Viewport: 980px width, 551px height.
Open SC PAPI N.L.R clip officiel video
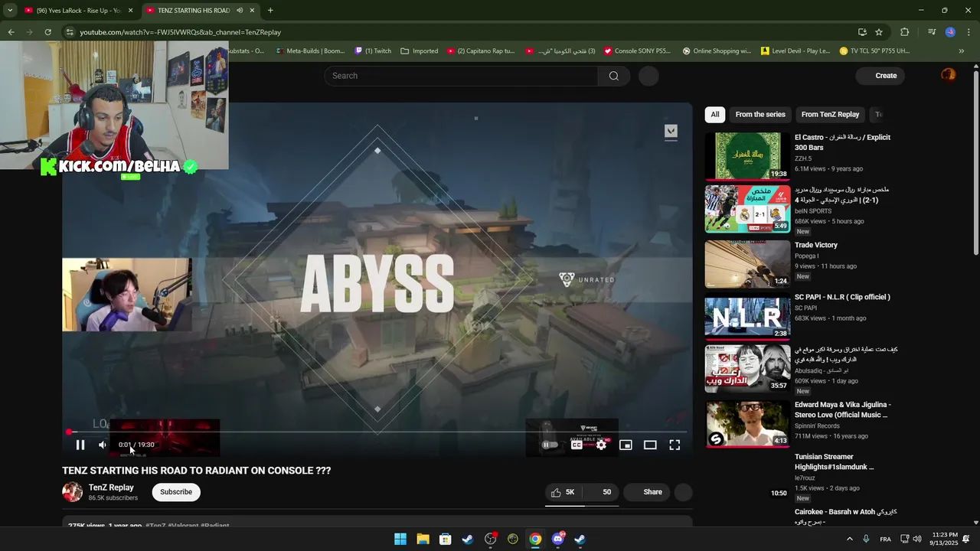[842, 297]
